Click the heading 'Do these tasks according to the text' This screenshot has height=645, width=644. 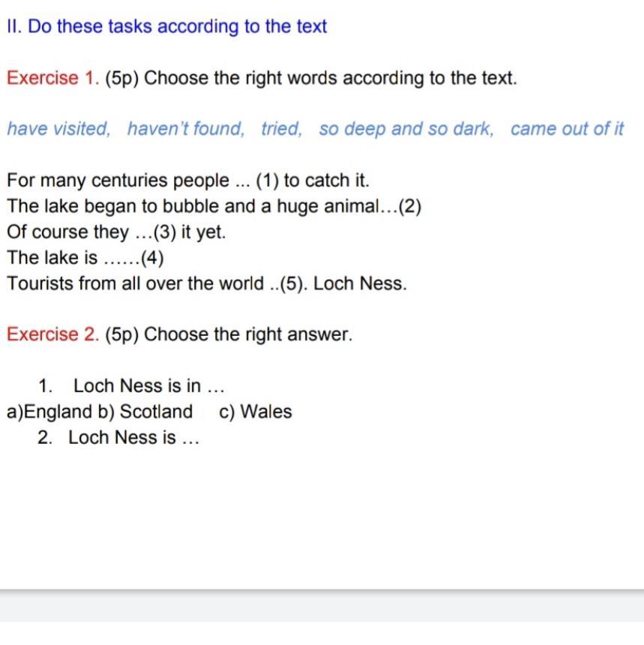pos(177,26)
